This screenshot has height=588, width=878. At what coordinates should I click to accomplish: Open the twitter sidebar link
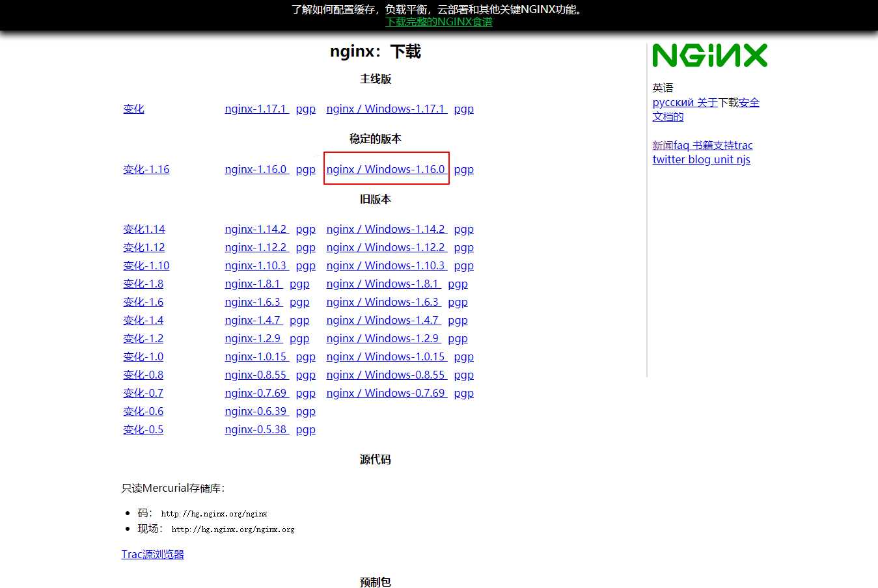[669, 159]
